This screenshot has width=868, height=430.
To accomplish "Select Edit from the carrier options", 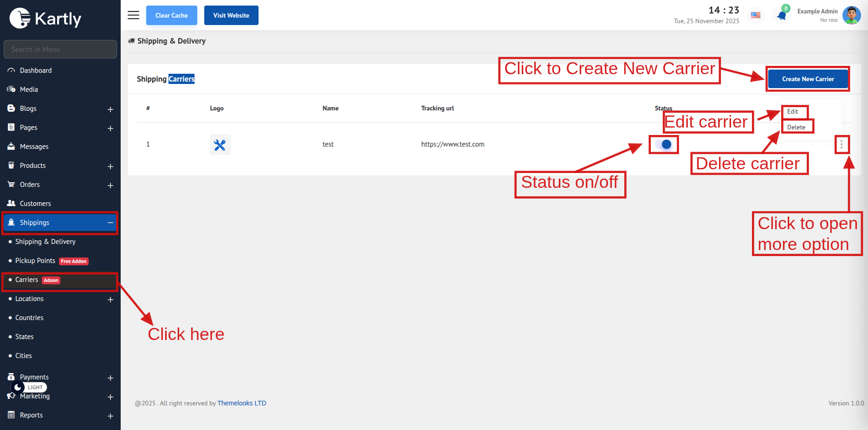I will 793,112.
